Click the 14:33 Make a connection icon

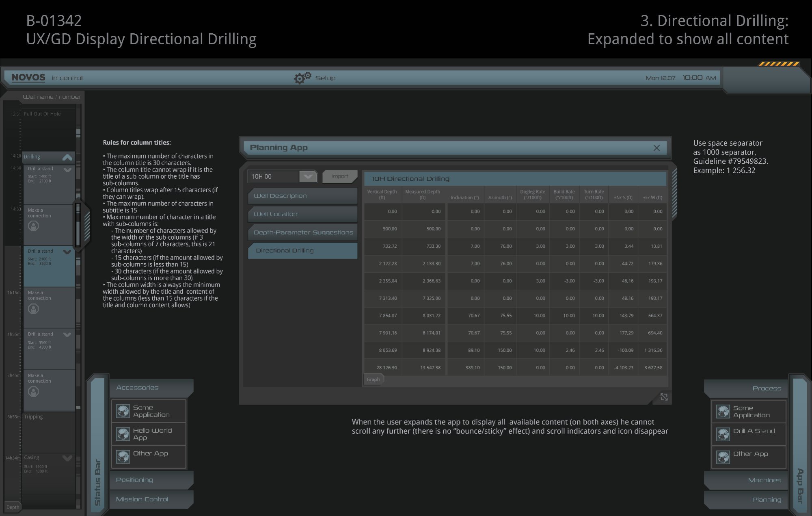click(33, 226)
